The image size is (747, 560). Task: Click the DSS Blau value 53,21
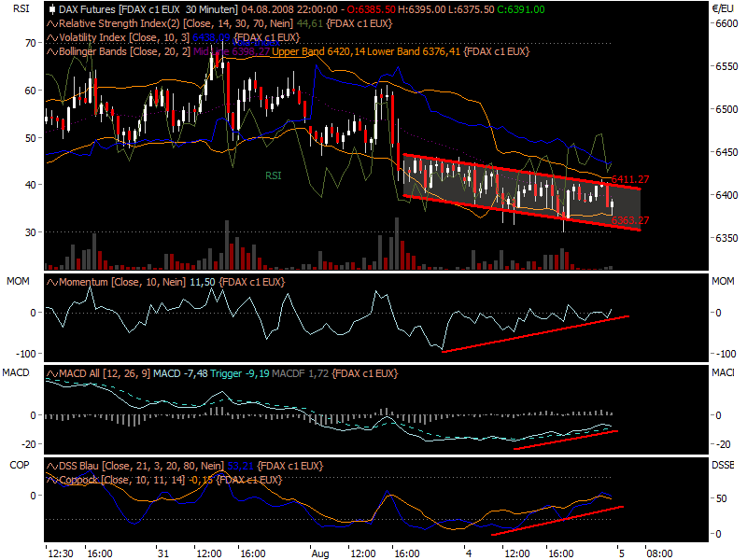tap(241, 466)
